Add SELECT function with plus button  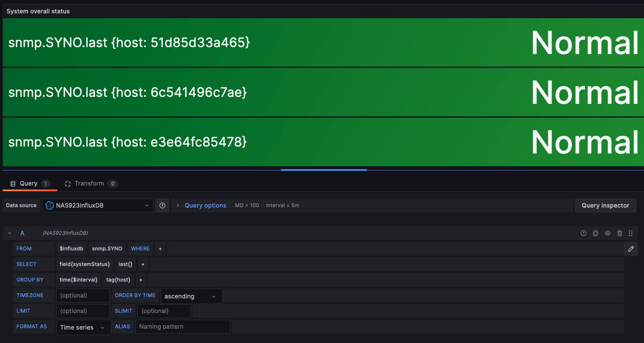(x=143, y=264)
